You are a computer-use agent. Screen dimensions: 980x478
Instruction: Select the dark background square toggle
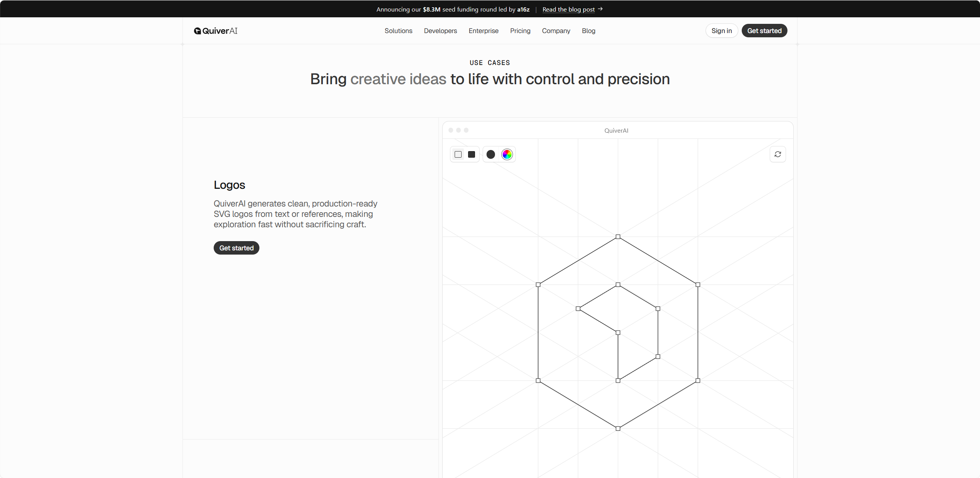[472, 154]
